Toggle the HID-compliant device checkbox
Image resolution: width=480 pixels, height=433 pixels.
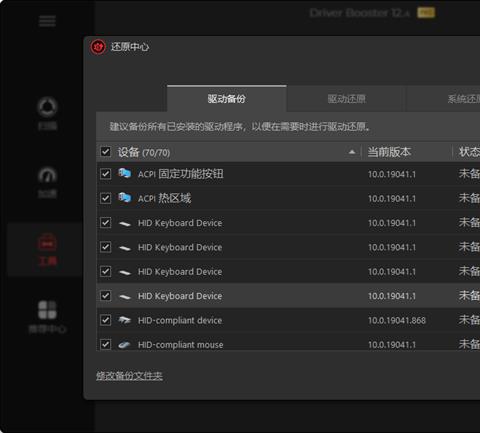pyautogui.click(x=105, y=320)
